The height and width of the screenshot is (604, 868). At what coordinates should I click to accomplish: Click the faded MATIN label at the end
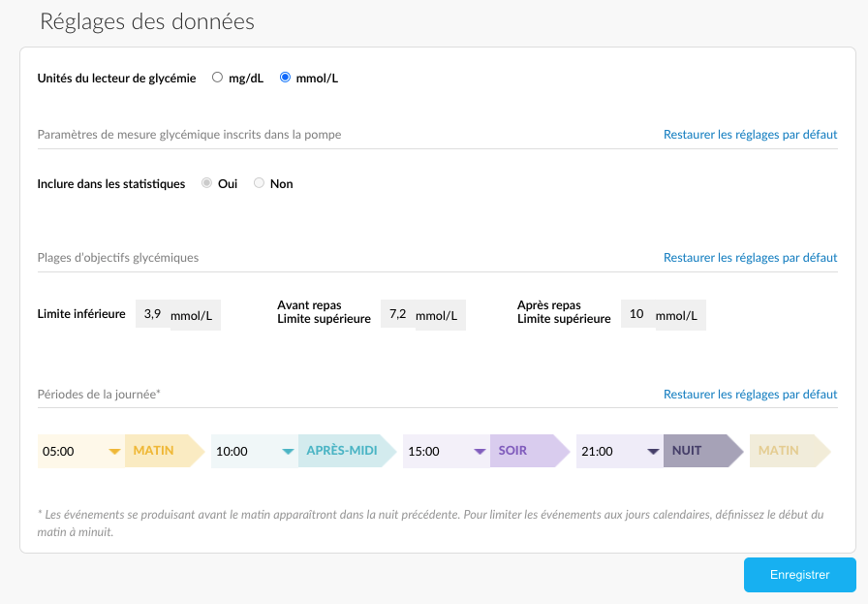pos(790,451)
